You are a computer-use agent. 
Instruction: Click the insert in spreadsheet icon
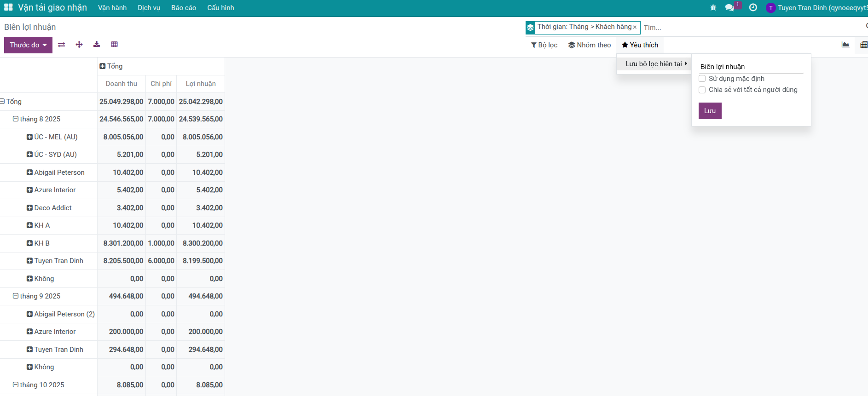(115, 45)
